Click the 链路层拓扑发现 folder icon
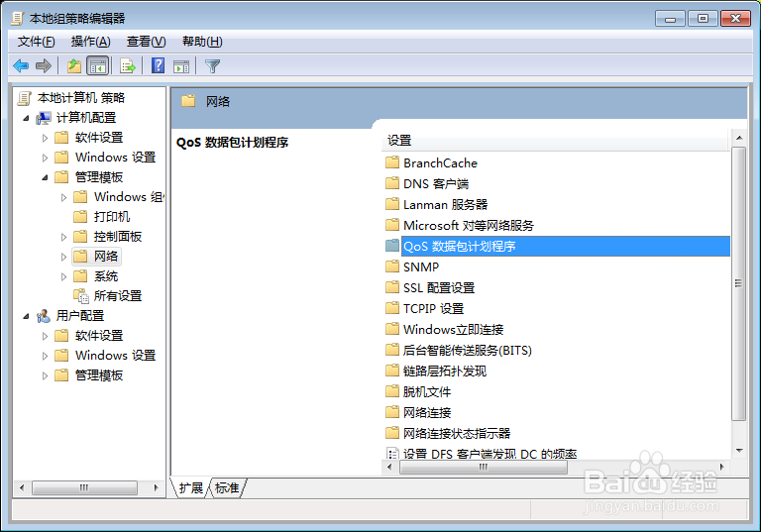Screen dimensions: 761x532 click(x=392, y=371)
